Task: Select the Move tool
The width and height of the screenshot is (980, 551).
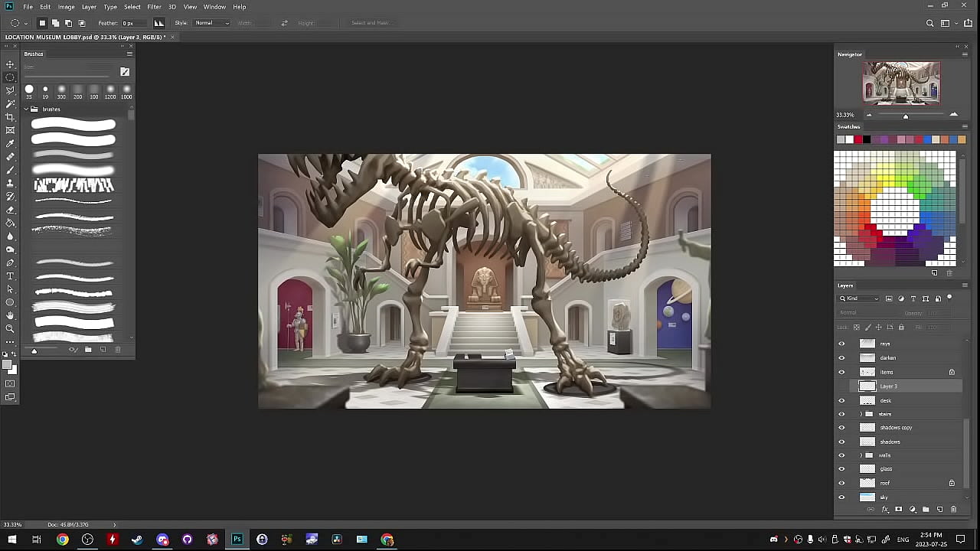Action: tap(10, 64)
